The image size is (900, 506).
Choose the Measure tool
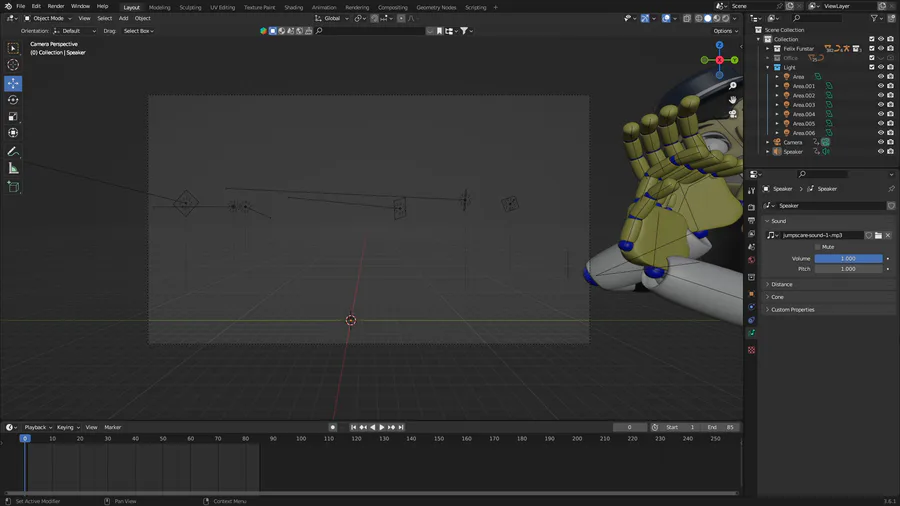pos(13,168)
